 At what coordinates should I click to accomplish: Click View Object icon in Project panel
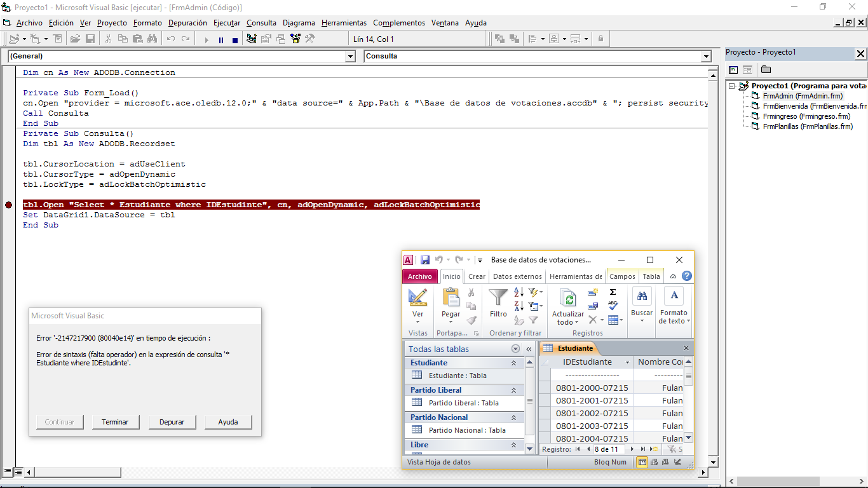click(747, 69)
